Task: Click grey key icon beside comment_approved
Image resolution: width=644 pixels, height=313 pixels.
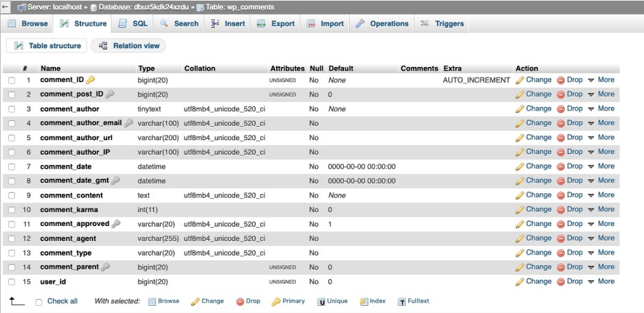Action: click(116, 224)
